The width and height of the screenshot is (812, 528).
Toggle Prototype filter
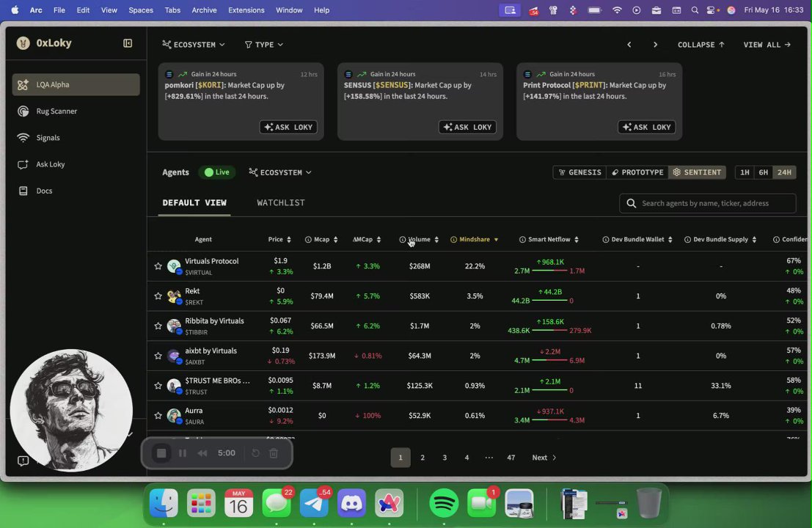(x=637, y=172)
